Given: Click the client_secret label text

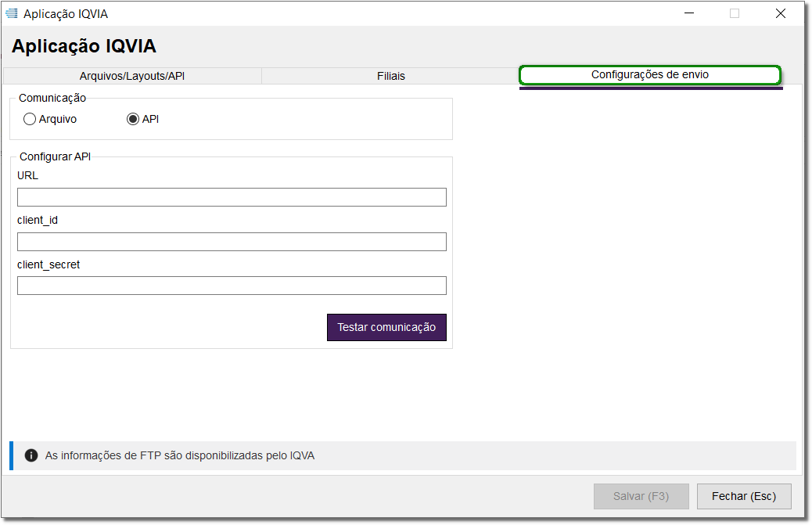Looking at the screenshot, I should coord(49,264).
